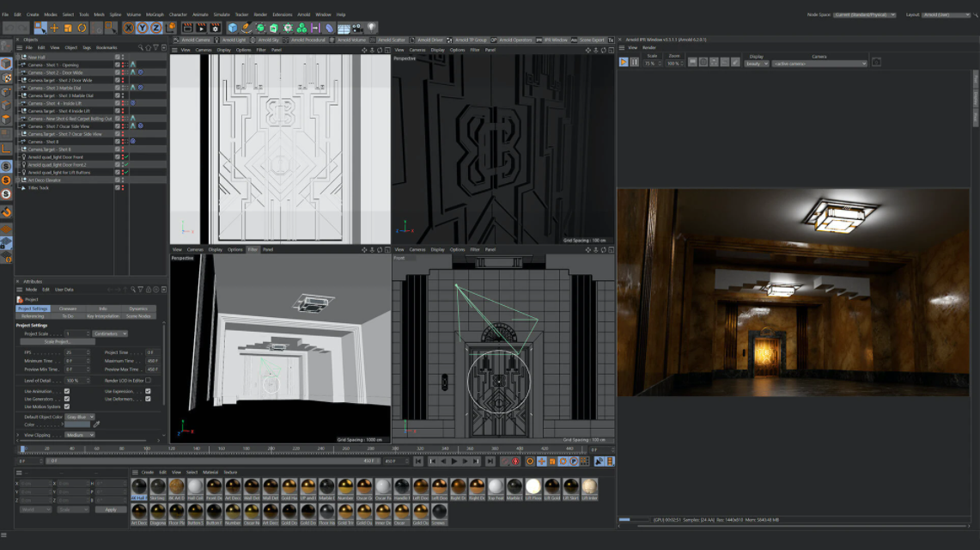Image resolution: width=980 pixels, height=550 pixels.
Task: Open Edit Render Settings gear clapperboard icon
Action: 216,28
